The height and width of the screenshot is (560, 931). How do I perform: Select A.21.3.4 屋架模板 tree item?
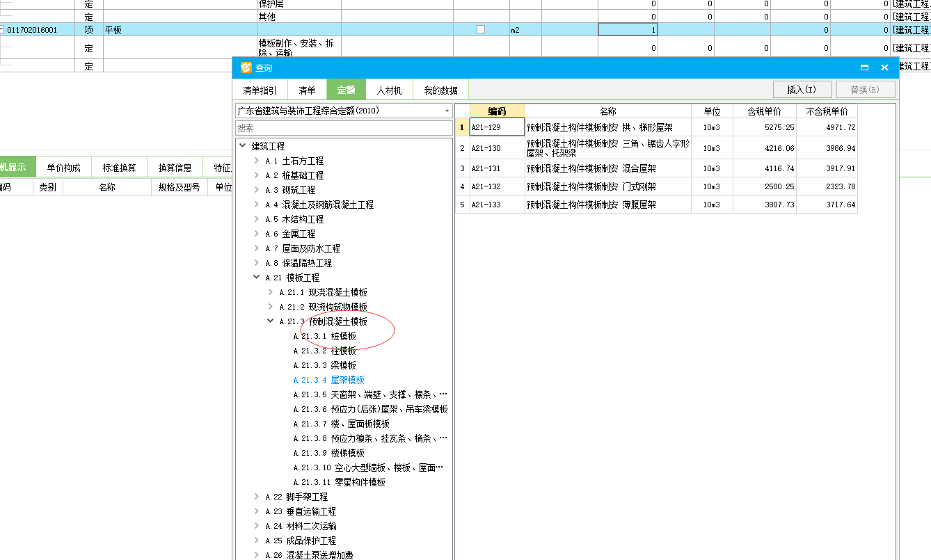tap(329, 380)
